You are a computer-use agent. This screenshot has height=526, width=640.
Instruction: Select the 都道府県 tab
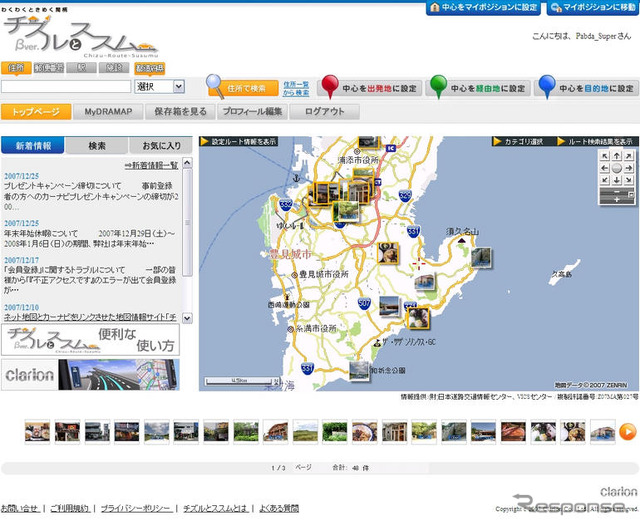(x=150, y=68)
